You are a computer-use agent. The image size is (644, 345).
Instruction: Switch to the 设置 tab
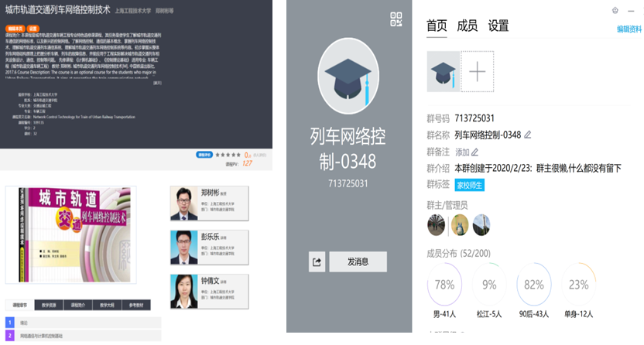click(x=498, y=26)
